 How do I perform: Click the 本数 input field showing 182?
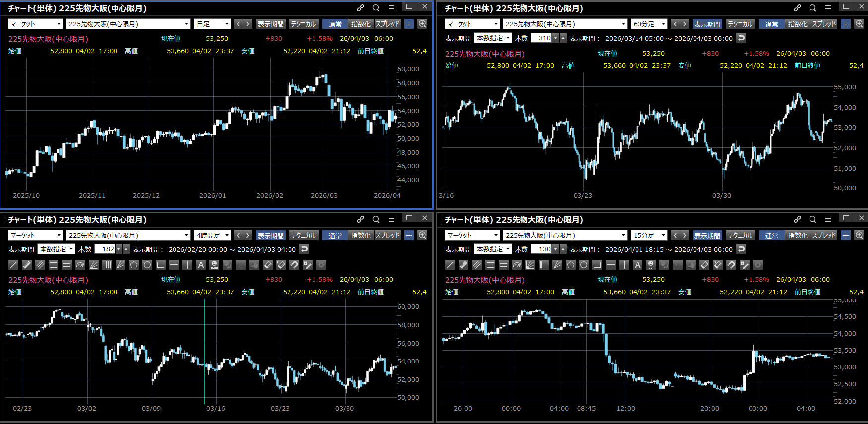[x=105, y=249]
